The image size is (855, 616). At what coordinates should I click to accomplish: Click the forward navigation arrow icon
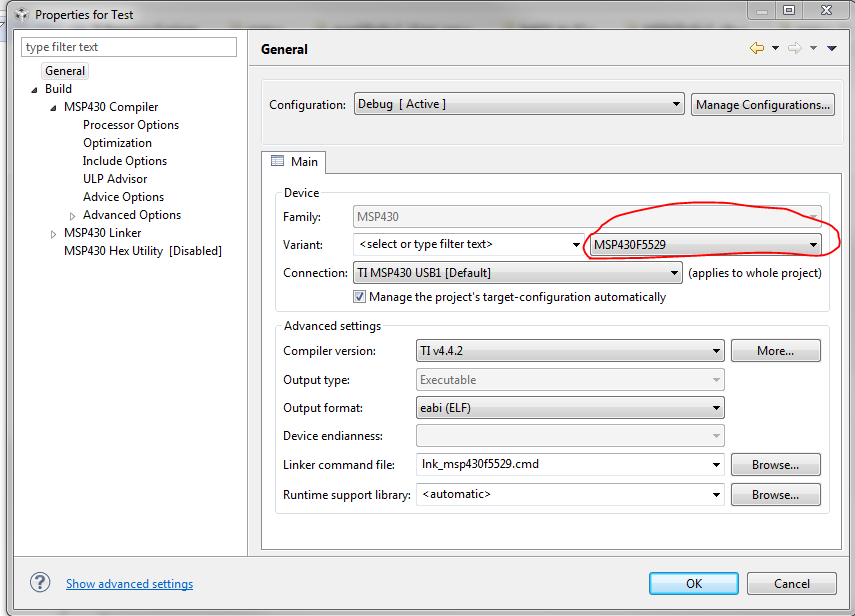click(795, 48)
